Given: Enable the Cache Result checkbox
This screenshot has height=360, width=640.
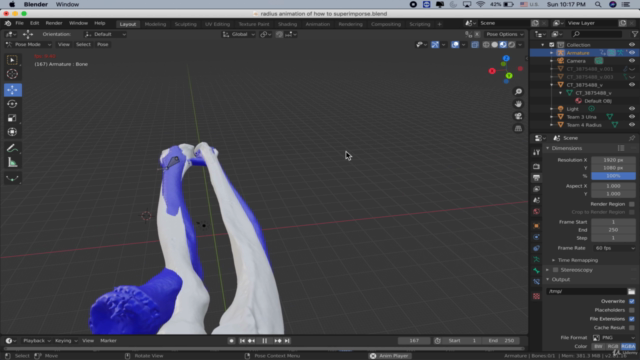Looking at the screenshot, I should [x=632, y=328].
